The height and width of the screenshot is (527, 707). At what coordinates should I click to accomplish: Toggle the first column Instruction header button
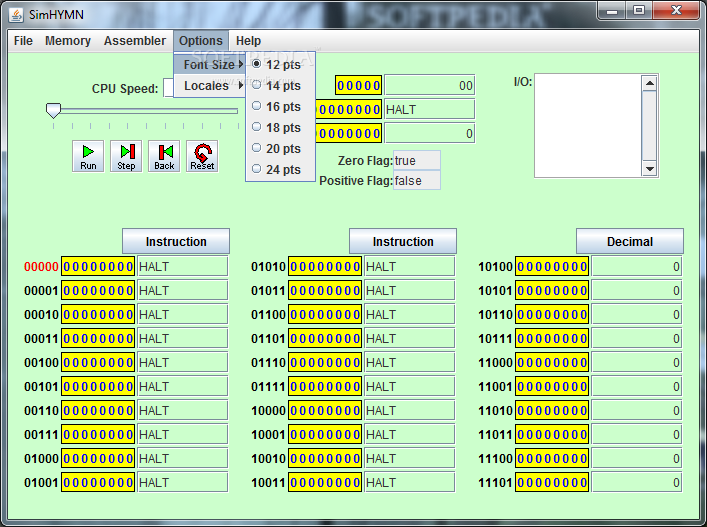[176, 241]
